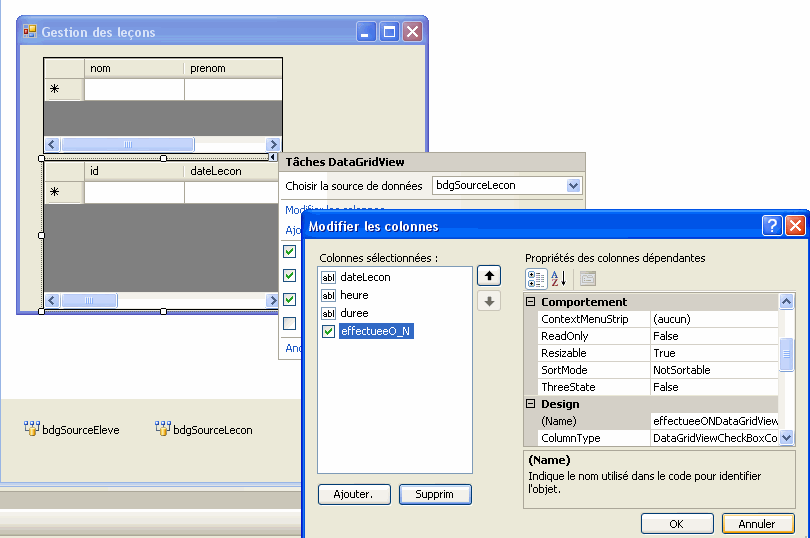810x538 pixels.
Task: Select the ContextMenuStrip property row
Action: pos(658,319)
